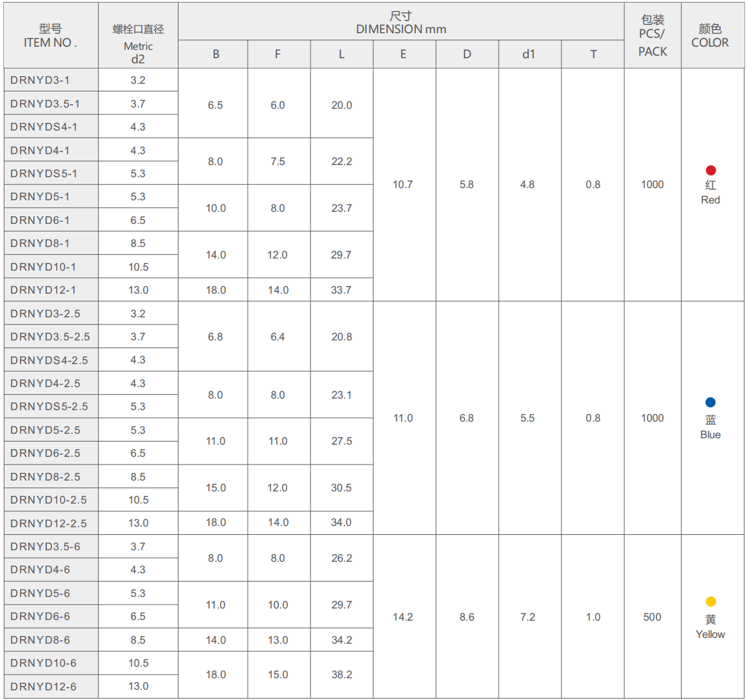
Task: Click the PCS/PACK column header
Action: pos(652,36)
